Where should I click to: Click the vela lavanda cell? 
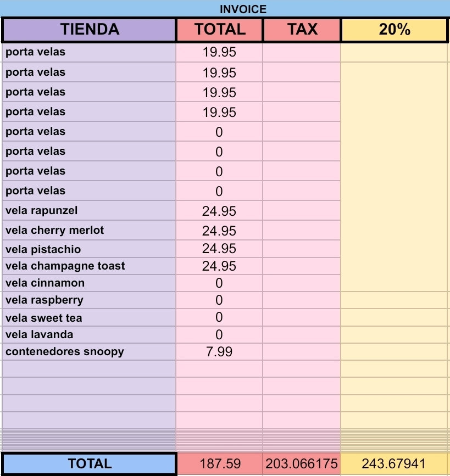[89, 334]
